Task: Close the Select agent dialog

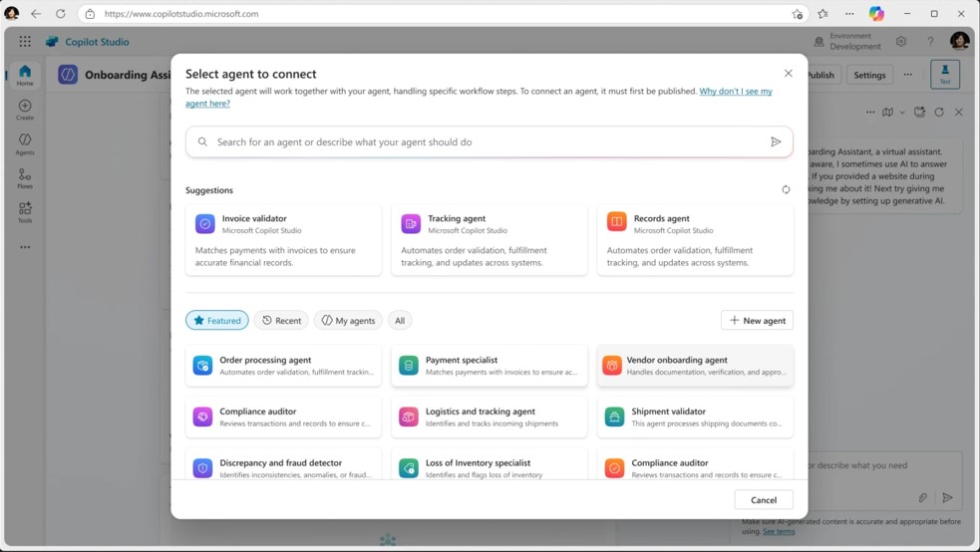Action: pos(789,73)
